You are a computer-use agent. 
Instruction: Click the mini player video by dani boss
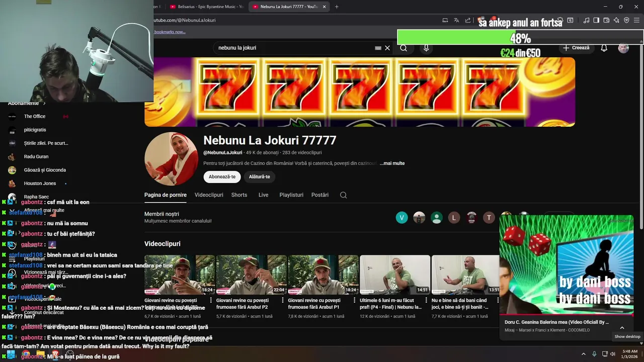567,264
